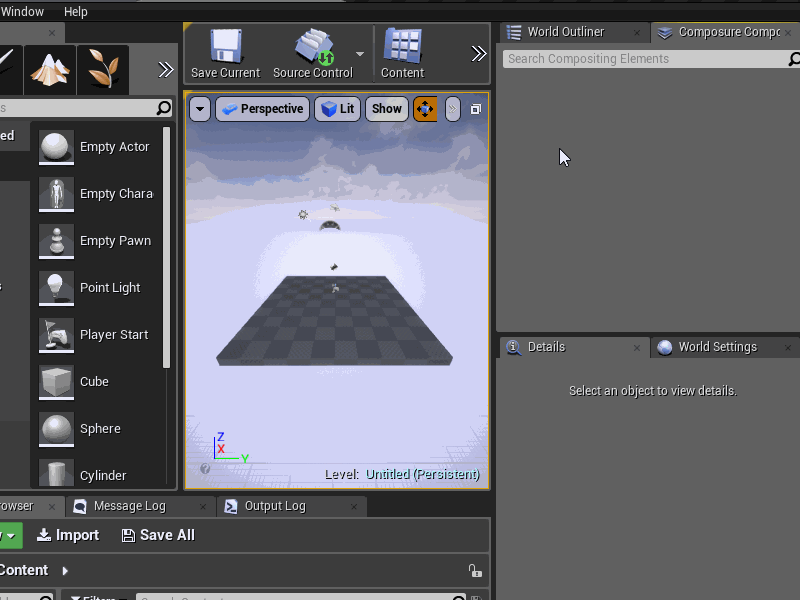Screen dimensions: 800x600
Task: Toggle the translate transform gizmo button
Action: 425,109
